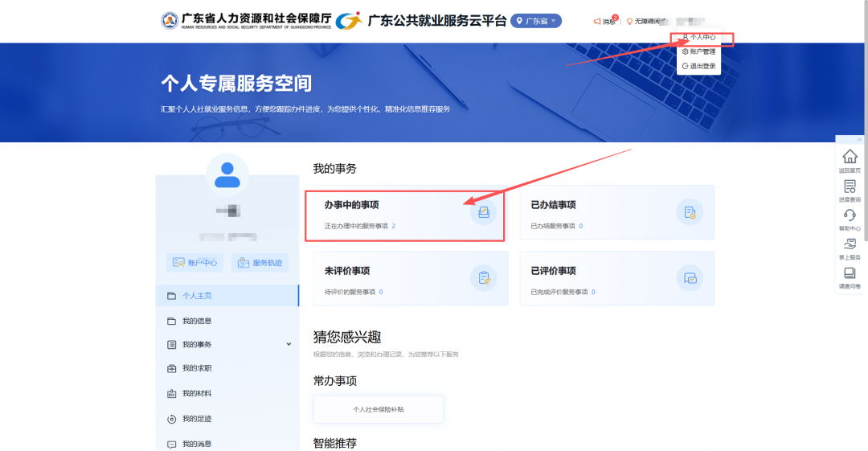Select 退出登录 from the user menu

pos(698,66)
